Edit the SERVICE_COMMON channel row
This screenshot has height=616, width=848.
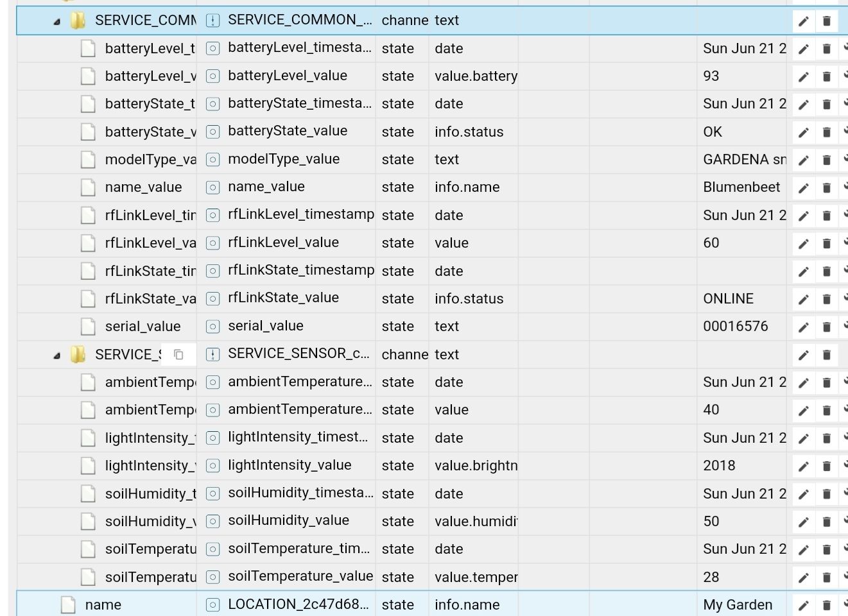(x=804, y=21)
